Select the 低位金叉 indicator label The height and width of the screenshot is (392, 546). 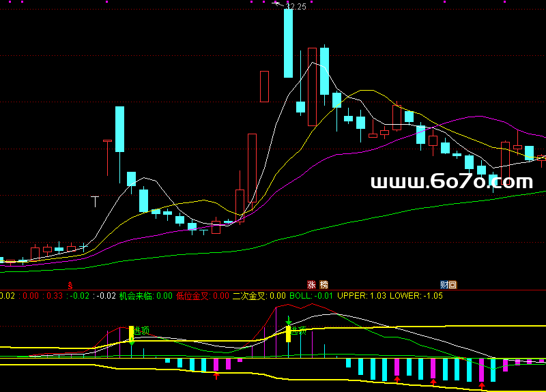tap(193, 296)
